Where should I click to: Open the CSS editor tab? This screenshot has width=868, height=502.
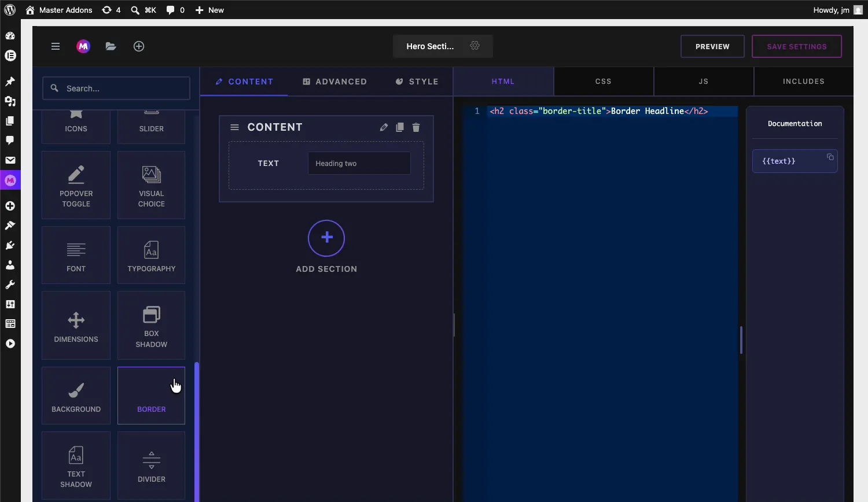pyautogui.click(x=604, y=82)
